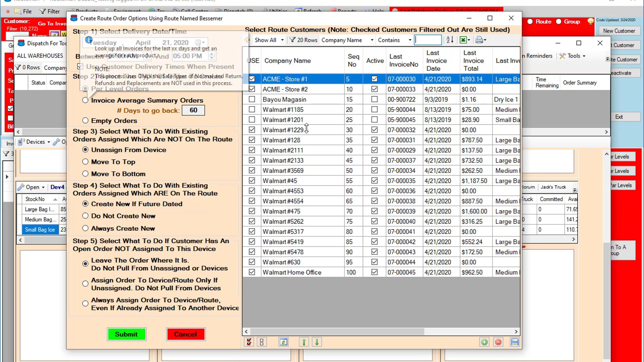Select Invoice Average Summary Orders option
Image resolution: width=644 pixels, height=362 pixels.
[x=85, y=100]
